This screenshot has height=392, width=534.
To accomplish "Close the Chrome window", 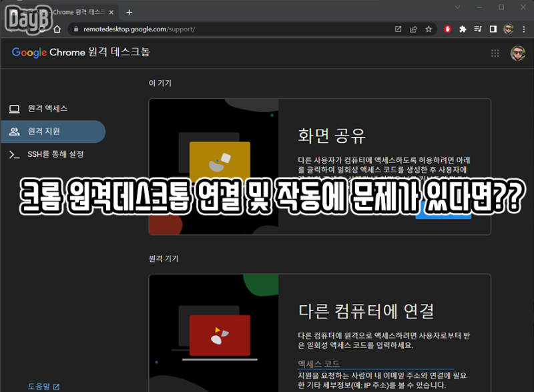I will click(x=523, y=7).
